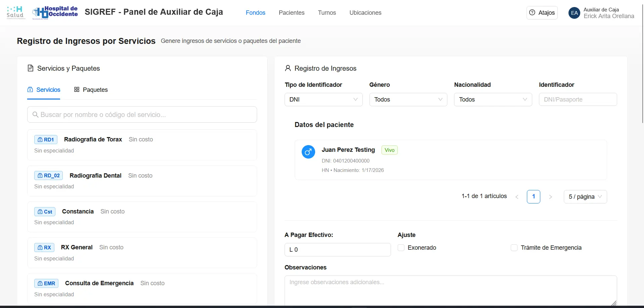Click the EA user avatar
This screenshot has width=644, height=308.
coord(574,13)
